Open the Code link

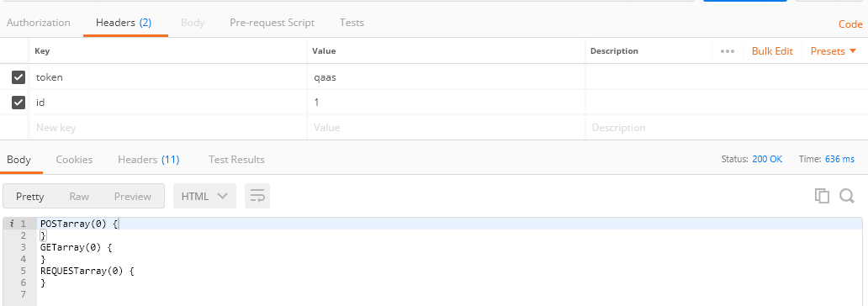(x=851, y=24)
